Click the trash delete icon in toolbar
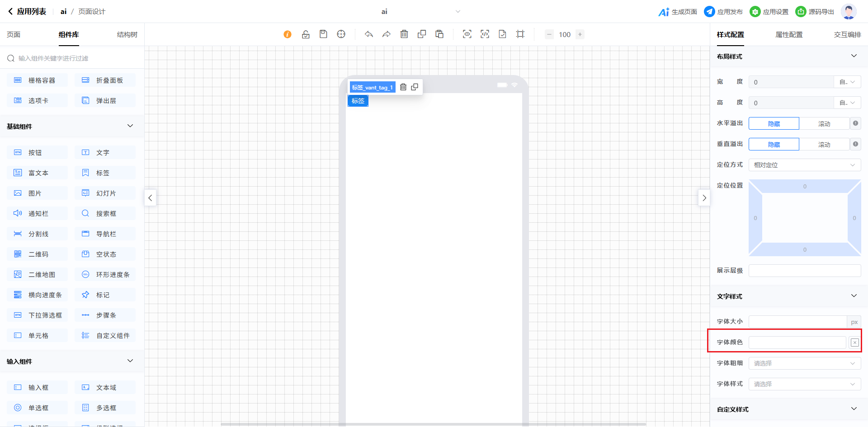 (x=404, y=34)
